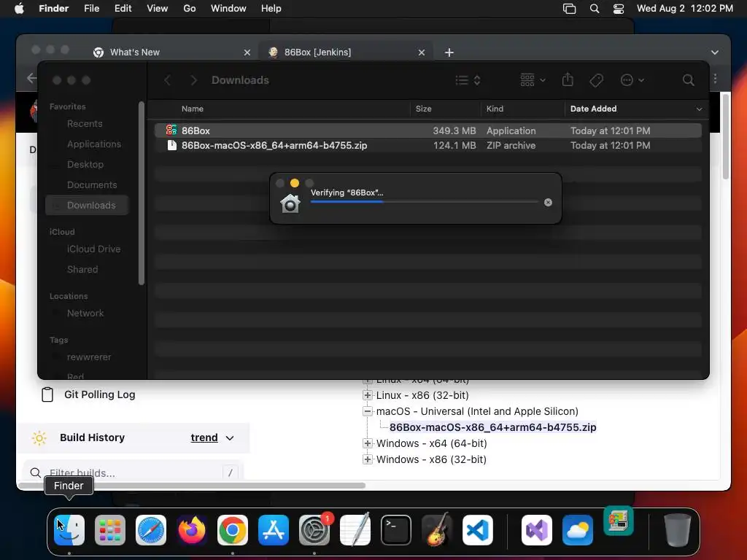Open Control Center in menu bar
The image size is (747, 560).
(x=619, y=9)
